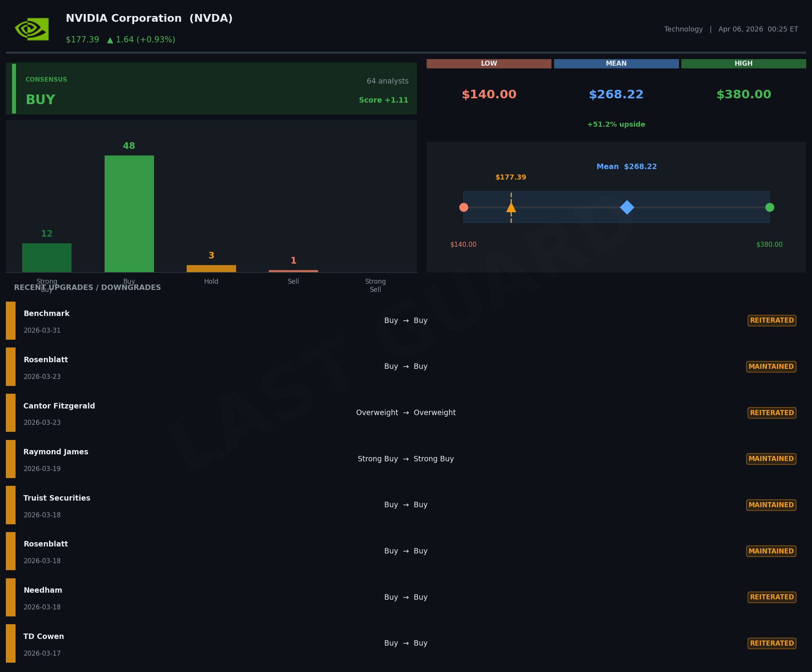Click the green price change arrow
The height and width of the screenshot is (672, 812).
coord(110,40)
